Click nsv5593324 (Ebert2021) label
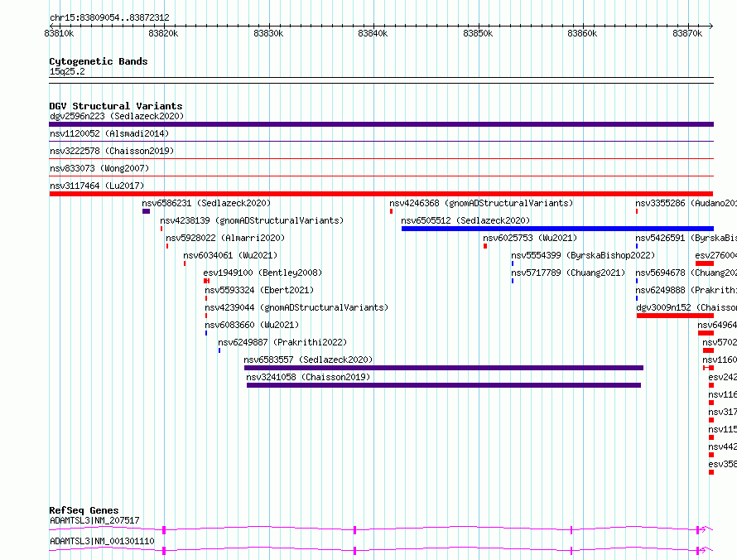737x560 pixels. tap(259, 290)
